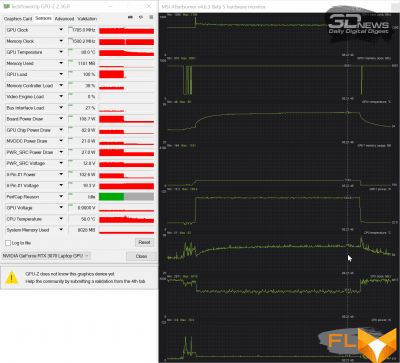This screenshot has height=363, width=400.
Task: Expand the 8-Pin #1 Power dropdown
Action: pos(61,175)
